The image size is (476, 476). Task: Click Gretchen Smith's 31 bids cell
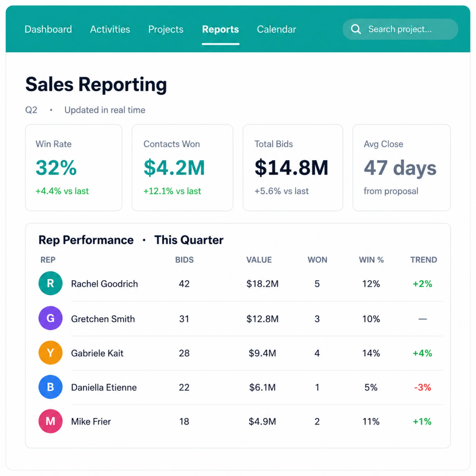pos(184,319)
